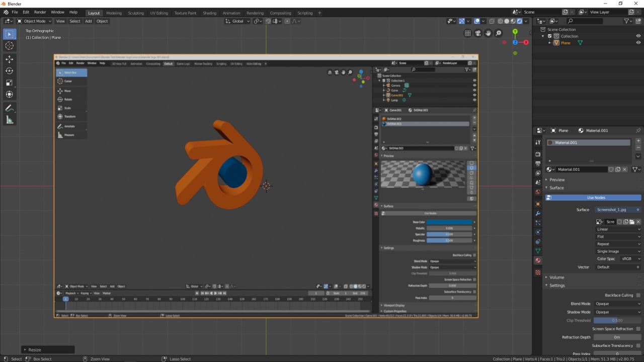
Task: Open the Tool properties tab
Action: pos(538,142)
